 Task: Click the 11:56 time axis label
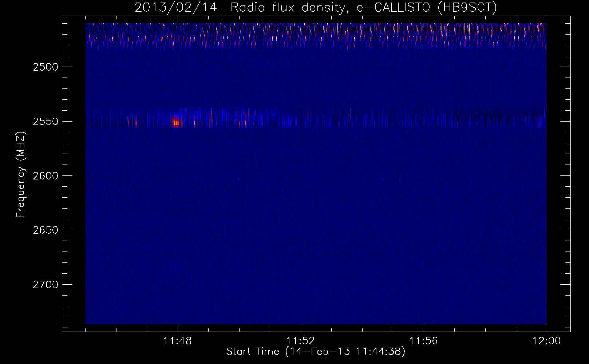click(424, 341)
